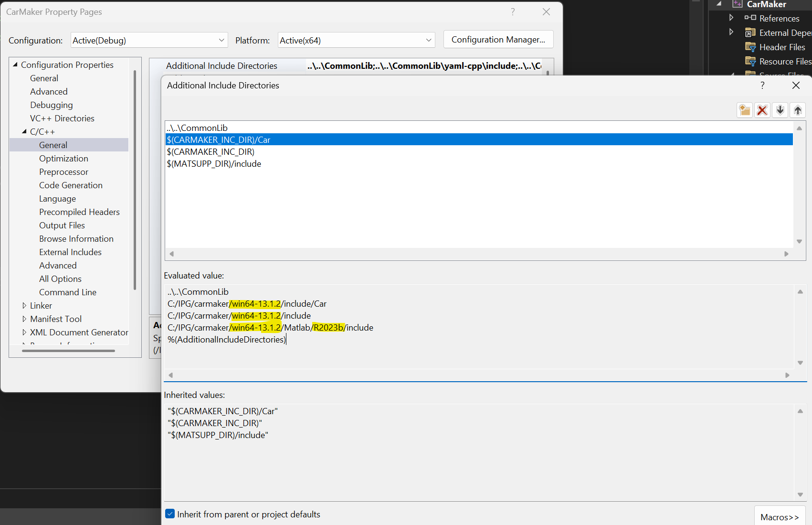Click the CarMaker project icon in Solution Explorer
The image size is (812, 525).
737,4
